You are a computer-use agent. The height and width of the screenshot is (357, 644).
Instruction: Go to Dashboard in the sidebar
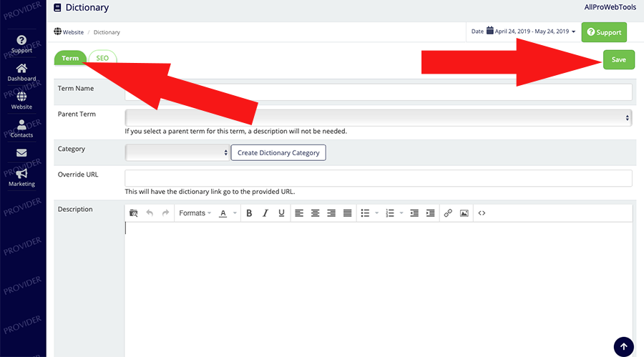(x=21, y=72)
